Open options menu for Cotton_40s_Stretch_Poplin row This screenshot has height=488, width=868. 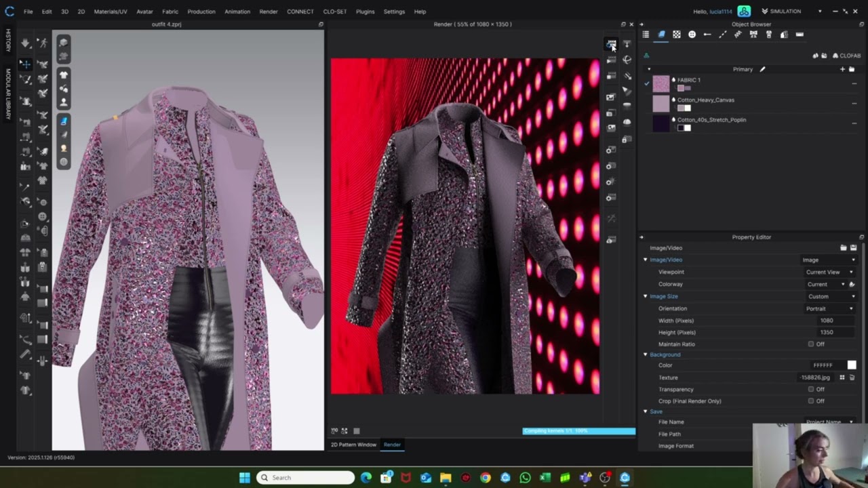(x=854, y=123)
